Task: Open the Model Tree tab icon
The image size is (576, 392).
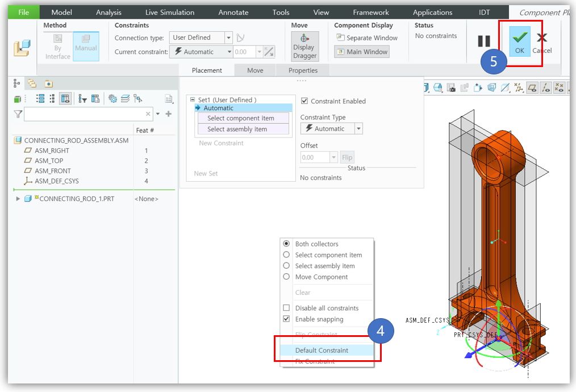Action: click(x=17, y=84)
